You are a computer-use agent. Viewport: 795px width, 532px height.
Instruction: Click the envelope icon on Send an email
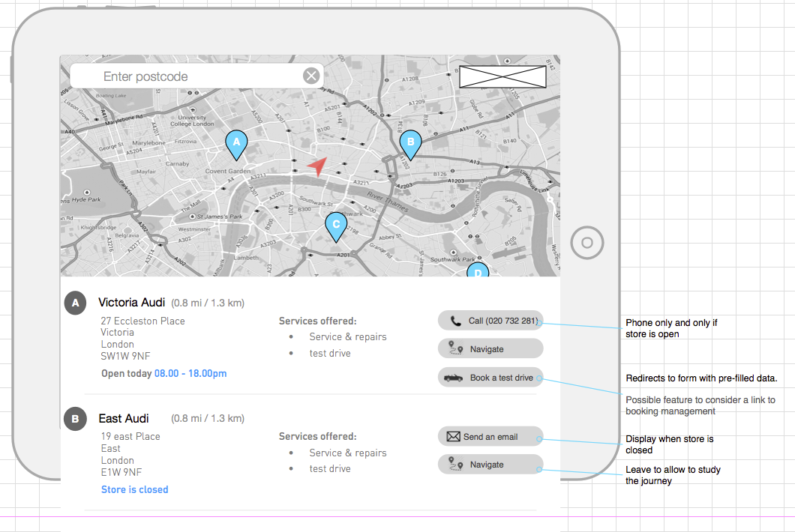click(453, 436)
